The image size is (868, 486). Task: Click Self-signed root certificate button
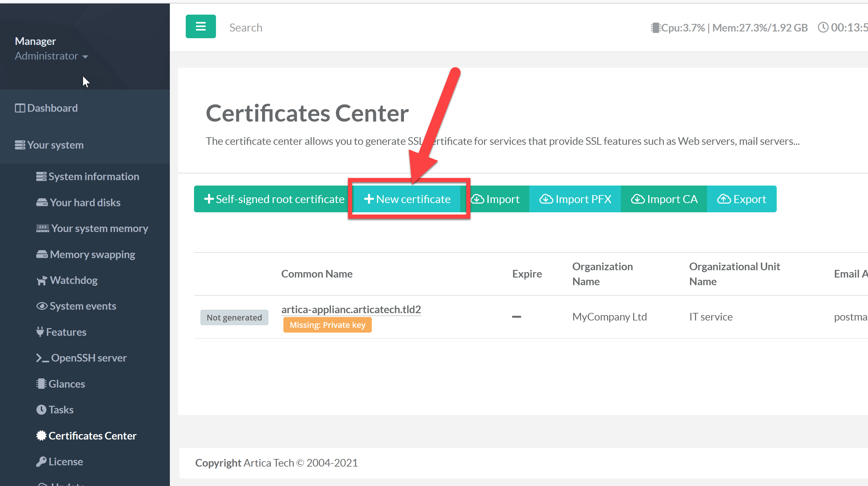coord(274,199)
